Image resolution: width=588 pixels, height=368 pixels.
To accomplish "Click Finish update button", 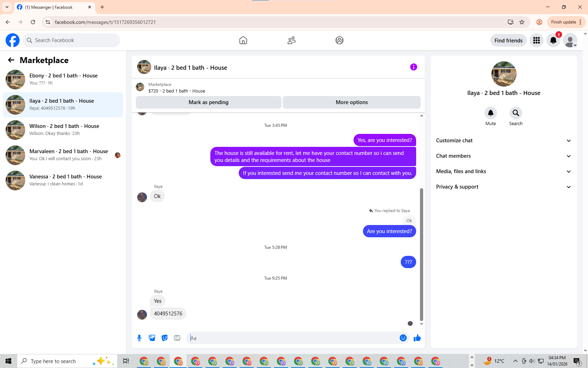I will (566, 22).
